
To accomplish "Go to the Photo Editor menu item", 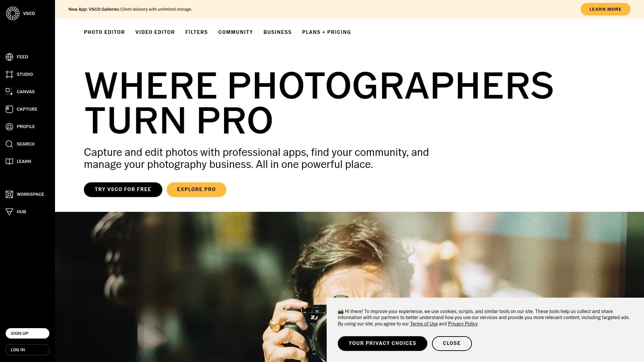I will point(104,32).
